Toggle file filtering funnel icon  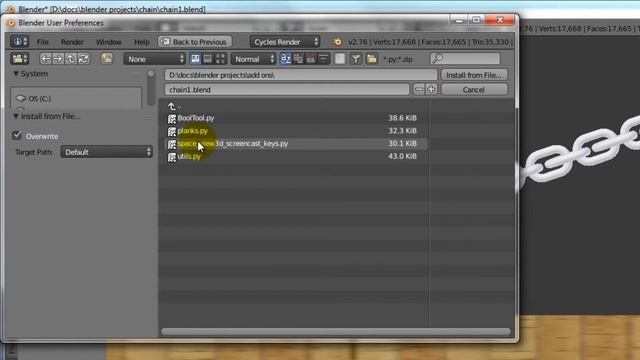pos(356,59)
